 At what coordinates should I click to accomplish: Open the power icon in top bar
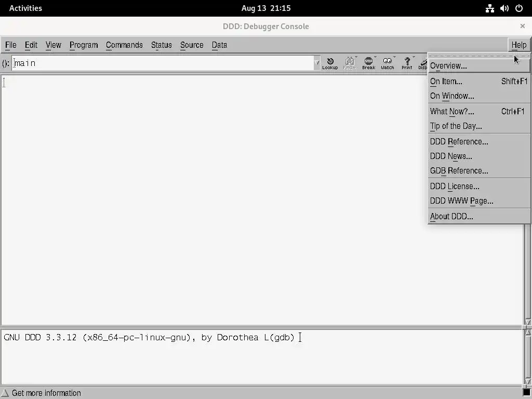[519, 8]
